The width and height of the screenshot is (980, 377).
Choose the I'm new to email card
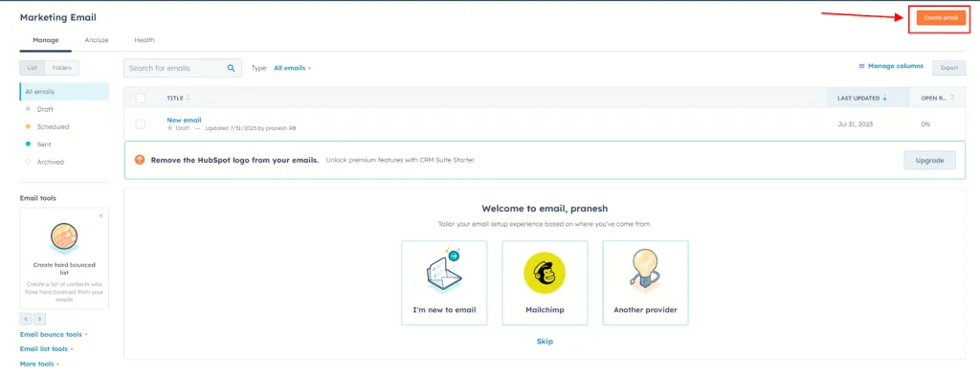pos(444,282)
